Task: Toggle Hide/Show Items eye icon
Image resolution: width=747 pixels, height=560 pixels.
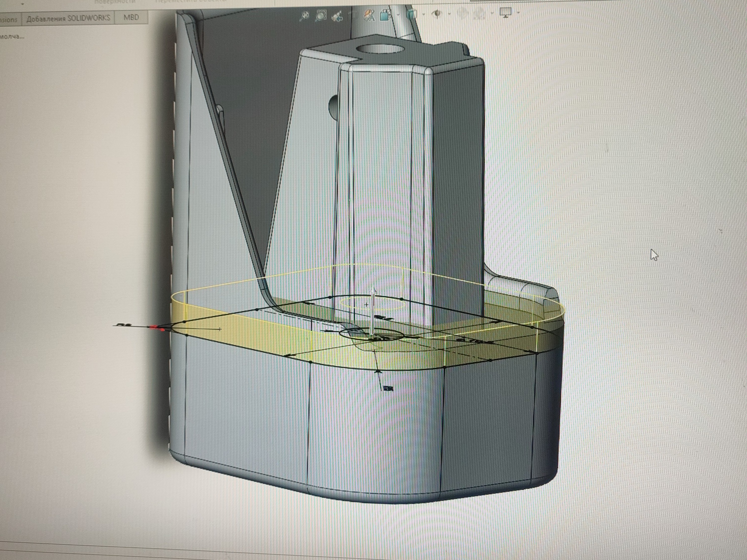Action: coord(437,14)
